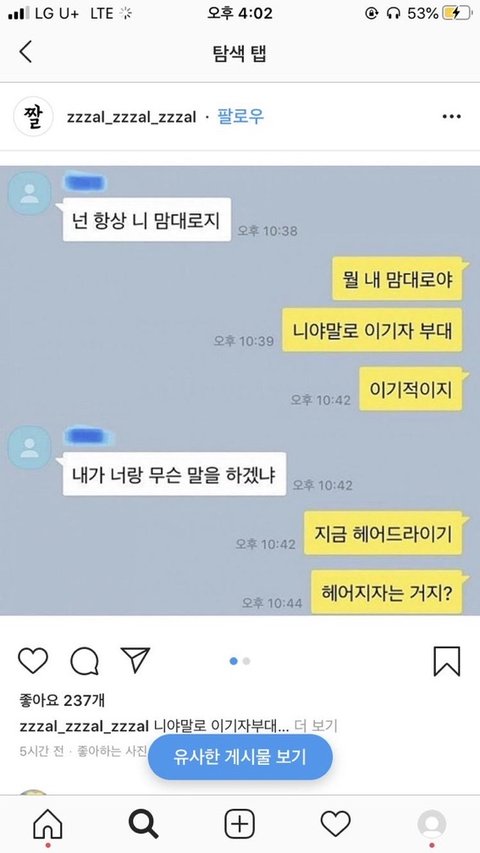Open caption username zzzal_zzzal_zzzal link
The width and height of the screenshot is (480, 853).
[x=84, y=726]
